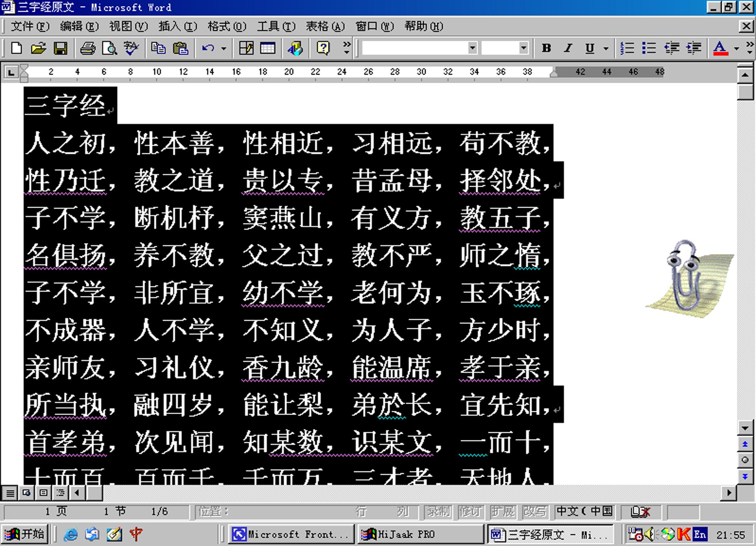Open the 工具(T) menu
756x546 pixels.
[x=276, y=26]
